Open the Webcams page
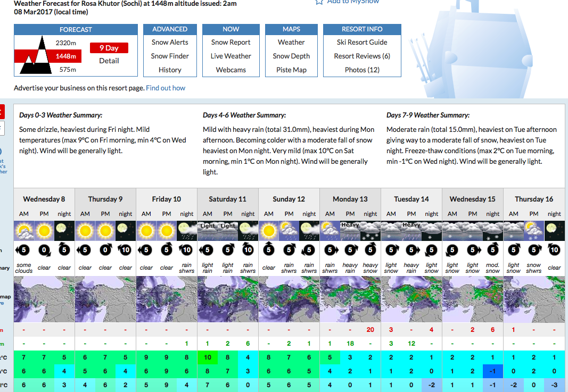Screen dimensions: 568x392 [x=231, y=70]
